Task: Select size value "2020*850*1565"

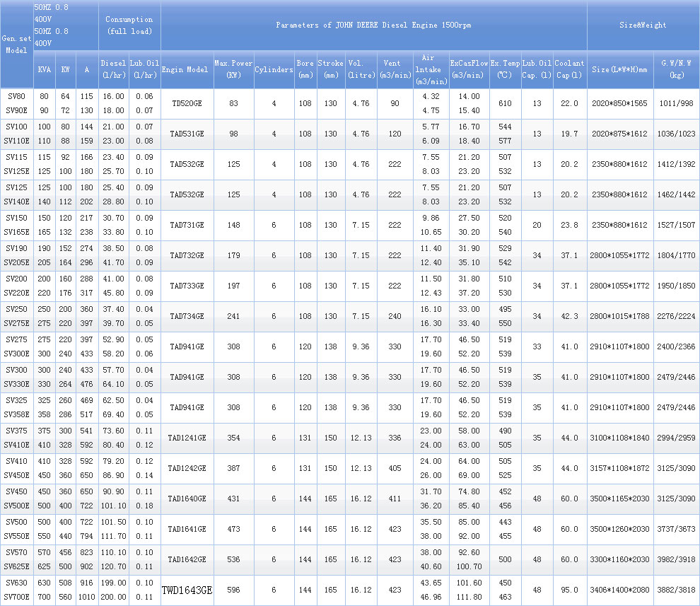Action: tap(619, 103)
